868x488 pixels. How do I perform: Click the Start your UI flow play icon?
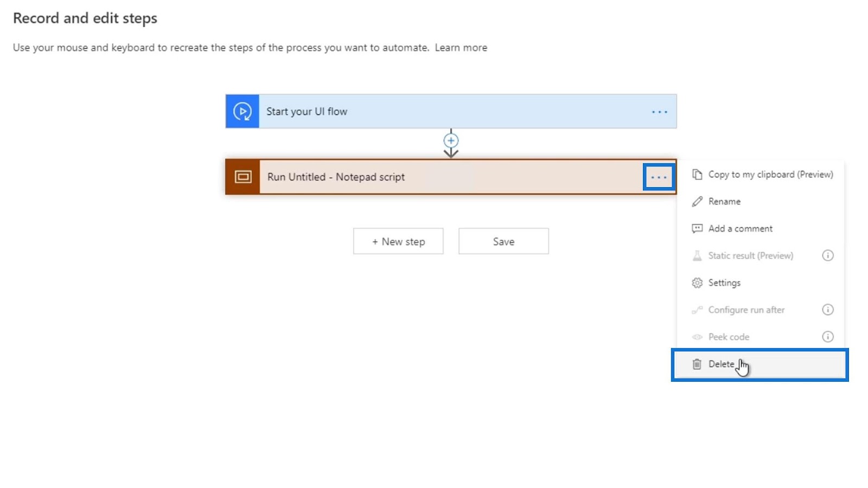click(242, 111)
